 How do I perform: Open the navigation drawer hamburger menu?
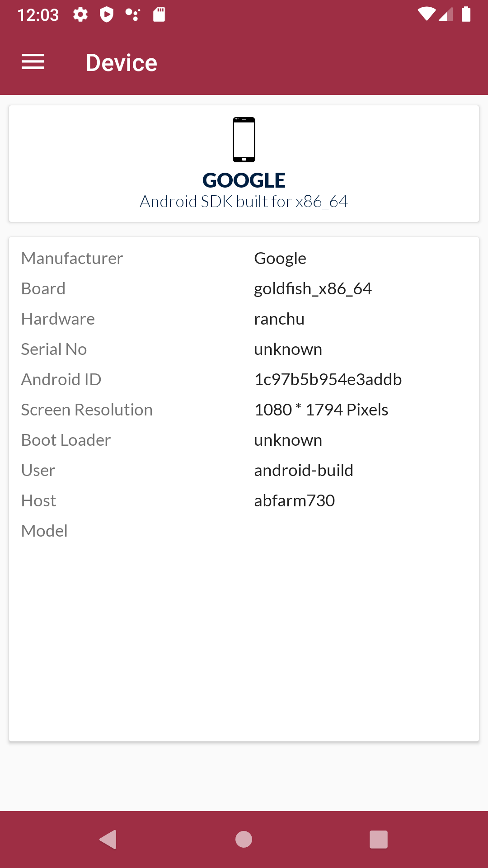[33, 62]
